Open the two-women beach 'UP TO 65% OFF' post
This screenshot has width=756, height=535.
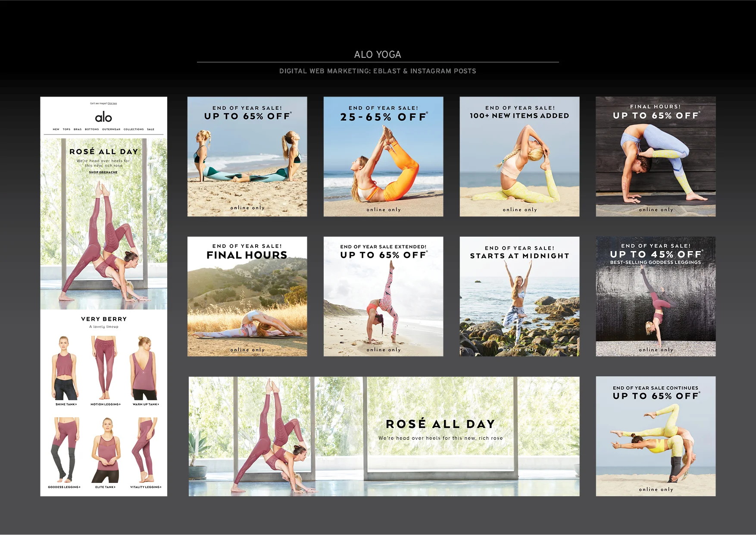click(247, 156)
